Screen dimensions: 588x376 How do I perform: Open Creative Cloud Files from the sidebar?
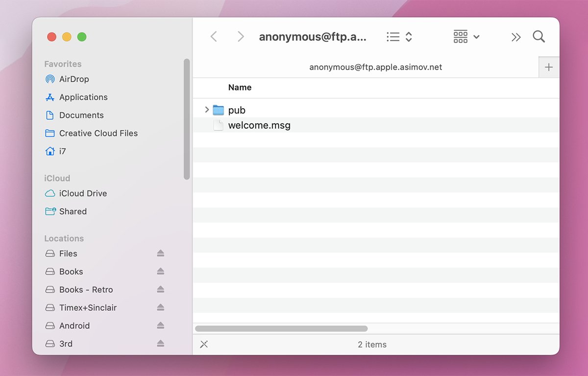98,133
